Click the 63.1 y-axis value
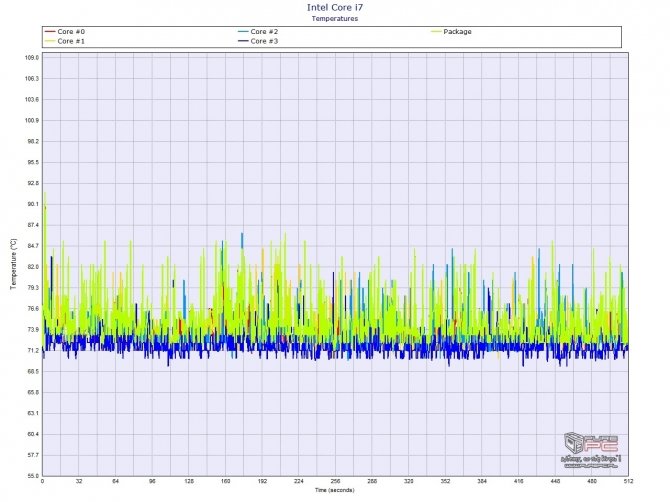670x502 pixels. tap(33, 413)
